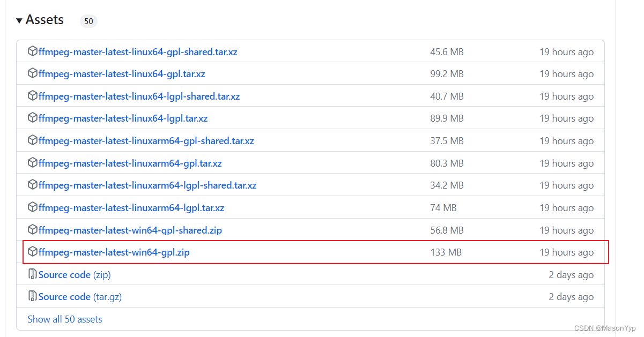Image resolution: width=644 pixels, height=337 pixels.
Task: Open the Show all 50 assets link
Action: pyautogui.click(x=65, y=319)
